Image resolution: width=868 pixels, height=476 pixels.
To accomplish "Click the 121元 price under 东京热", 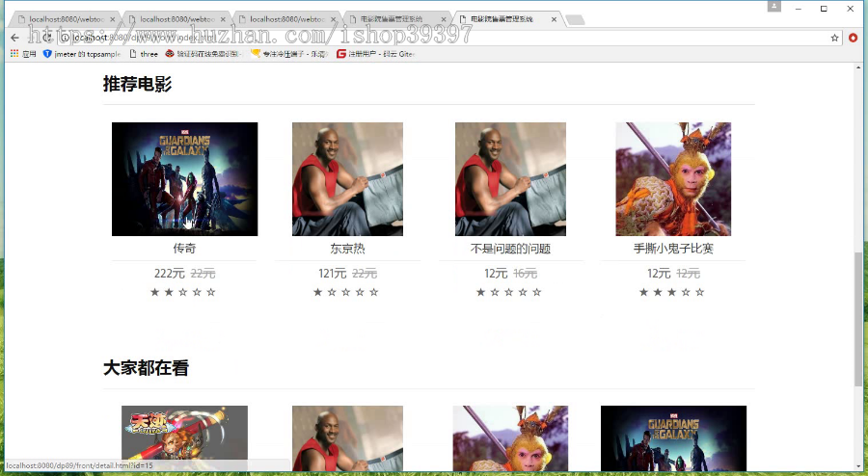I will (332, 274).
